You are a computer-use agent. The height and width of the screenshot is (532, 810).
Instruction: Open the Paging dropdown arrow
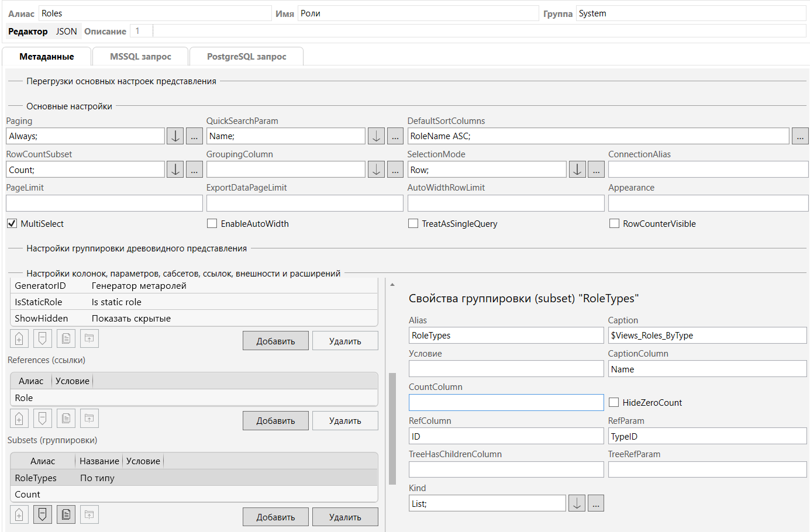coord(175,137)
